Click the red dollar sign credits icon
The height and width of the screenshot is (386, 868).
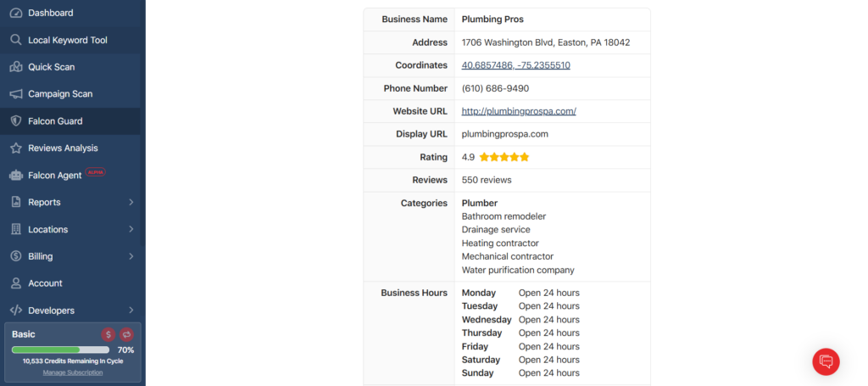(108, 334)
